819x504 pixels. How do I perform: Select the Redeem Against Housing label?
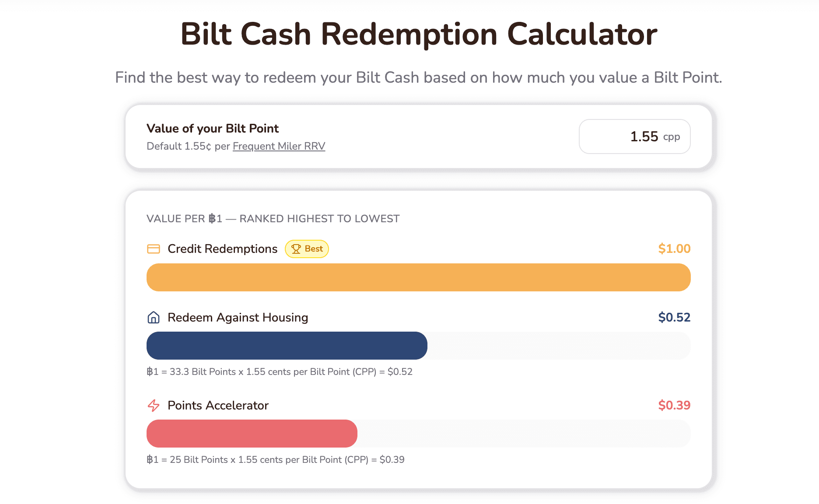pyautogui.click(x=238, y=318)
